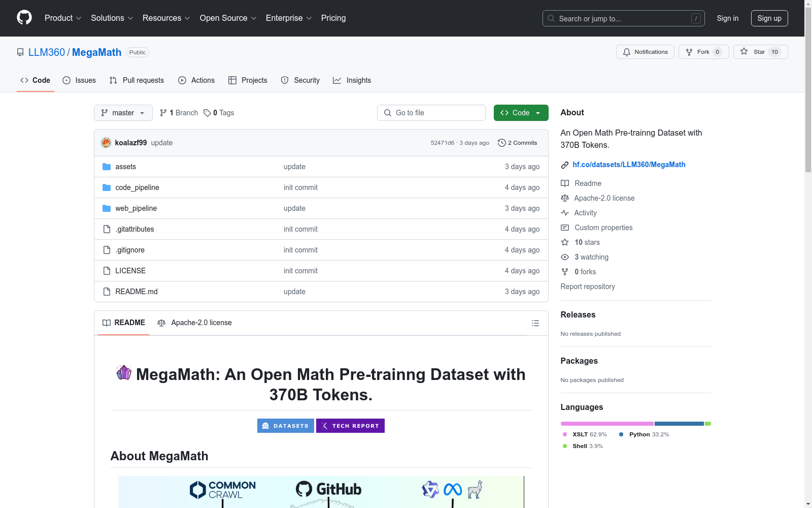Click the Datasets badge in README

point(286,426)
